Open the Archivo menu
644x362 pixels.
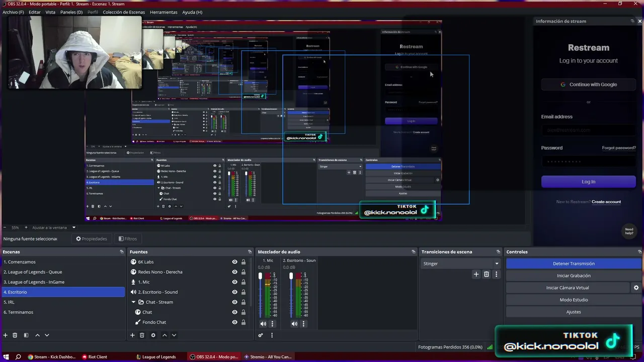pos(13,12)
